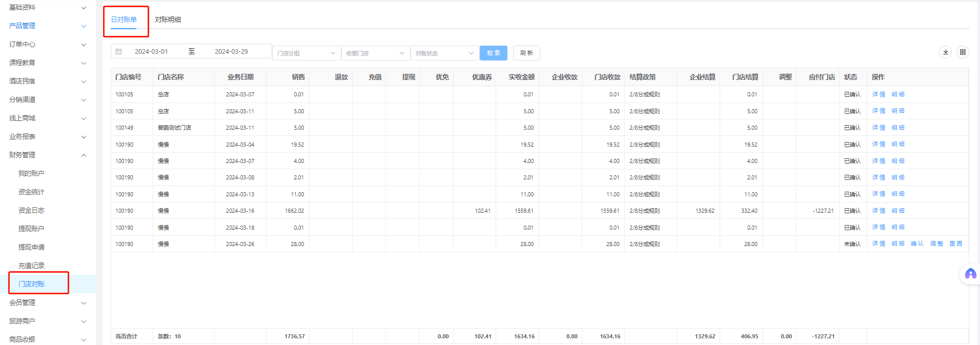Open the 收银门店 dropdown

pyautogui.click(x=375, y=53)
